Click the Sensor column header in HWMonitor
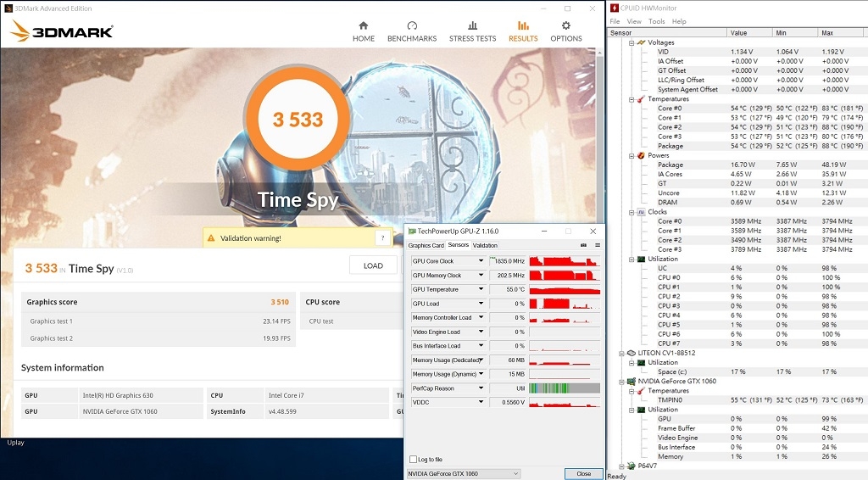The height and width of the screenshot is (480, 868). pos(667,33)
